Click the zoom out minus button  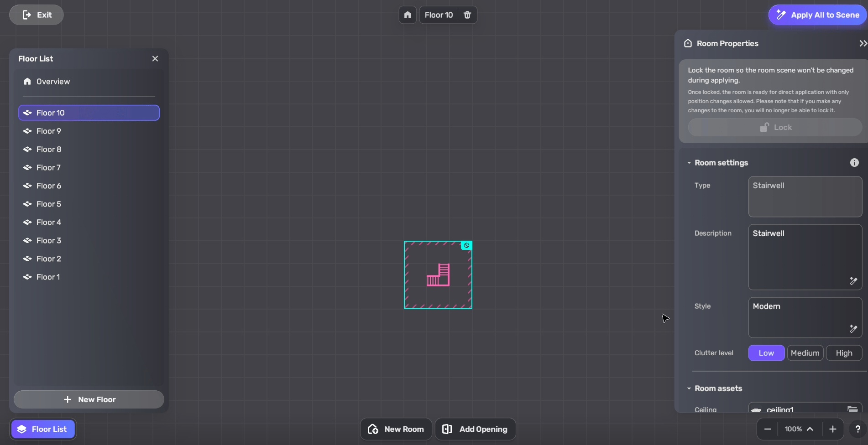[768, 429]
